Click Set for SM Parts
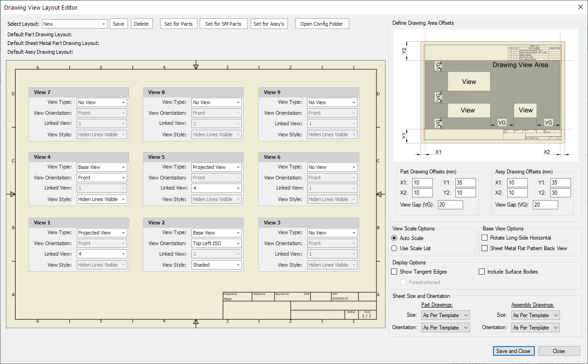 223,24
